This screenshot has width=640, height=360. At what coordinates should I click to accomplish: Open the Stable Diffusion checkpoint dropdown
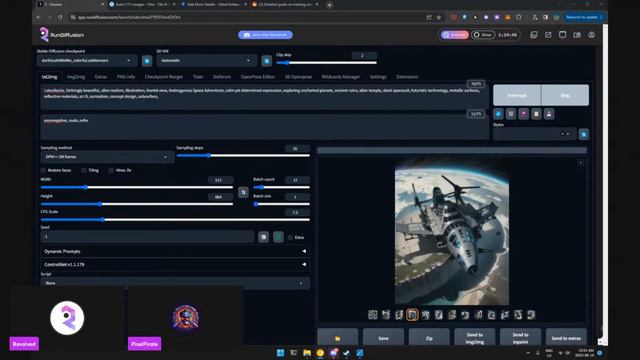pyautogui.click(x=87, y=60)
